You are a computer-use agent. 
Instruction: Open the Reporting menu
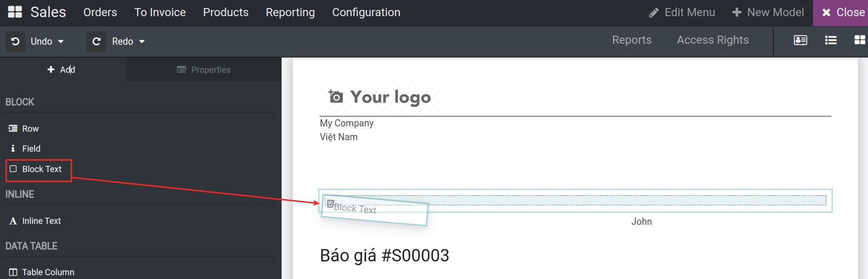click(290, 12)
